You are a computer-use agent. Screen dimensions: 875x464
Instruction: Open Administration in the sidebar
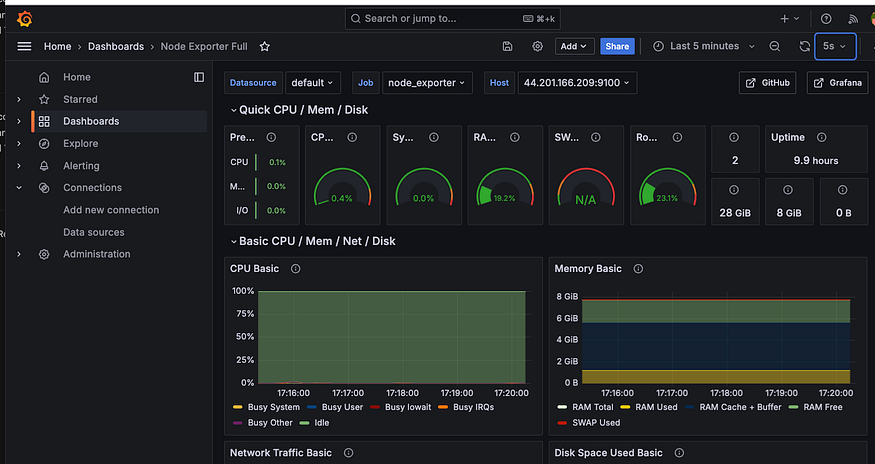(97, 254)
